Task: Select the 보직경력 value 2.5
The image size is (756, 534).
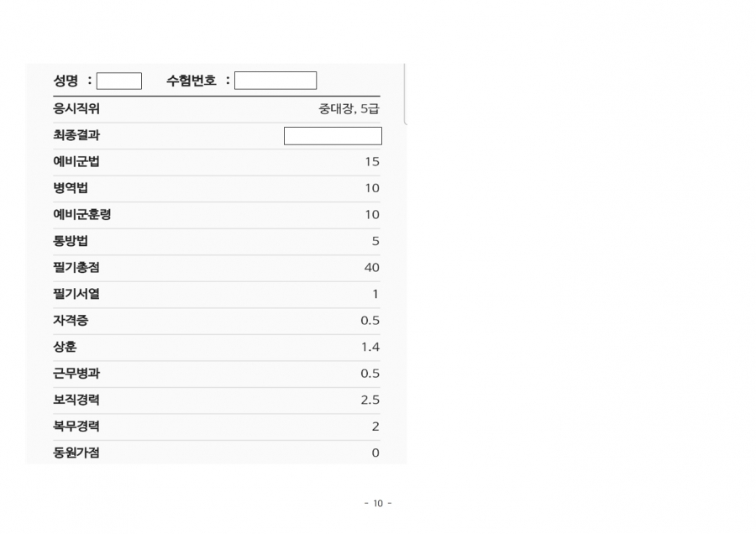Action: tap(370, 400)
